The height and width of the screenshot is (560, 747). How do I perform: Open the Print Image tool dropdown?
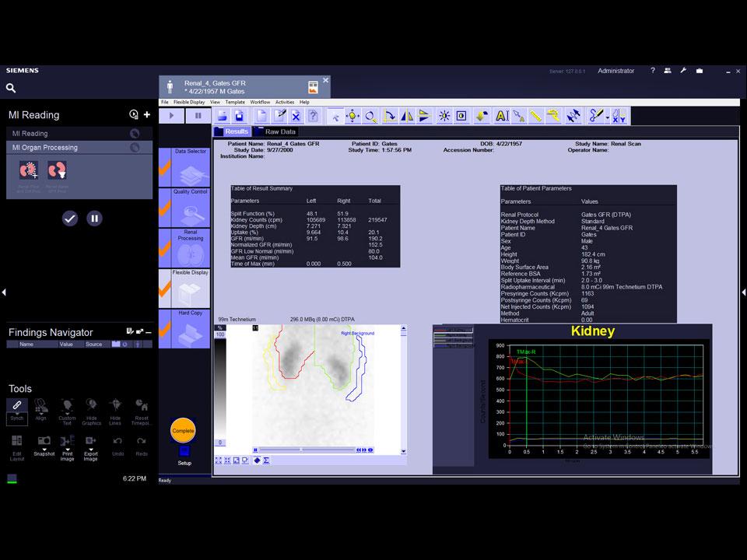coord(67,448)
